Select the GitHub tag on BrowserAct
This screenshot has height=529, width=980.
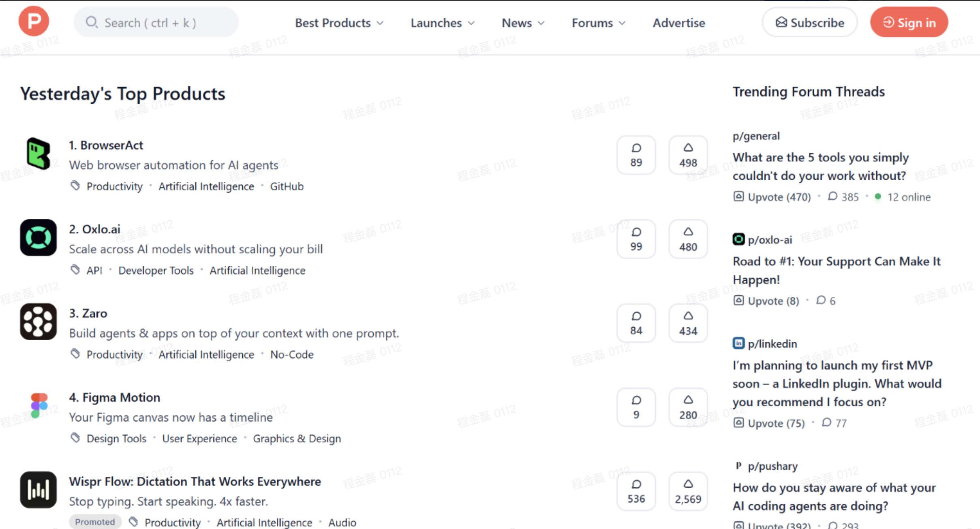(287, 186)
